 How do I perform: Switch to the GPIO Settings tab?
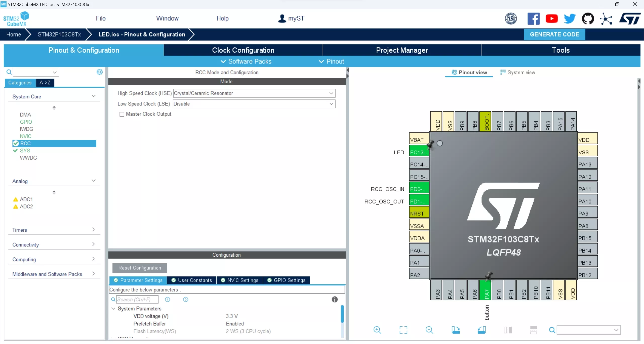point(286,280)
